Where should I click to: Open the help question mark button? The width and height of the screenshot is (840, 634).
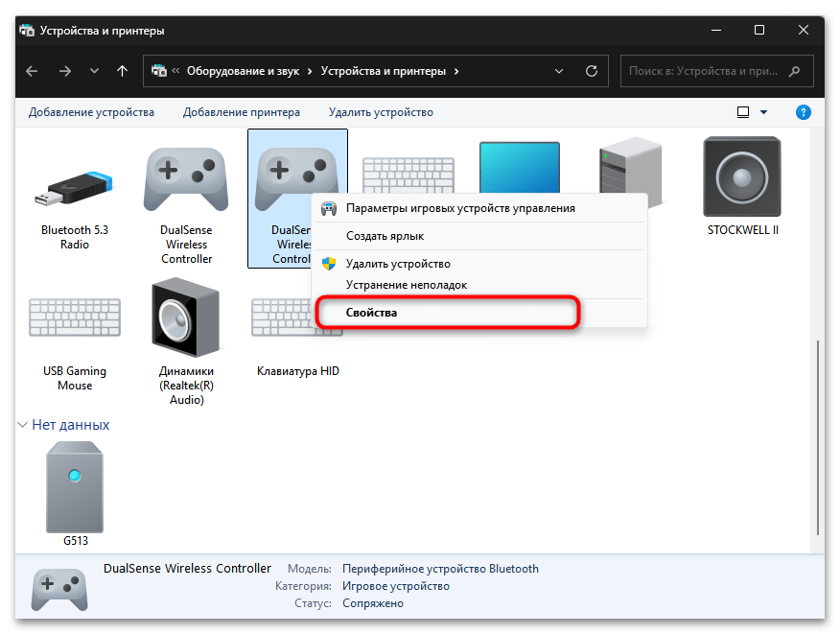(x=803, y=112)
